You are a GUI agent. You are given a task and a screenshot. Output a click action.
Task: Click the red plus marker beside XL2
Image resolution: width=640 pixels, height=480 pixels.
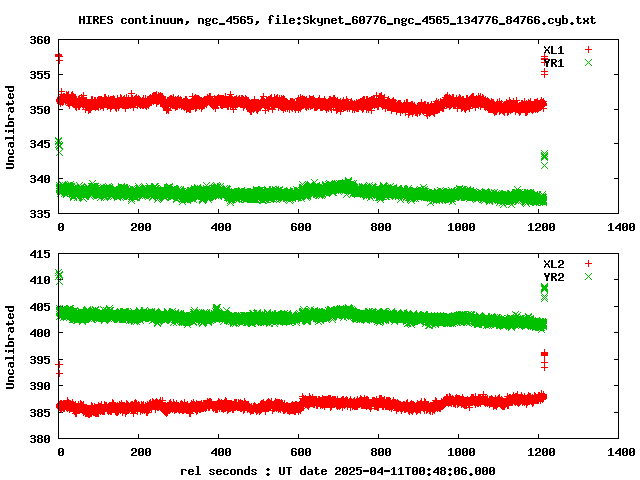coord(588,263)
